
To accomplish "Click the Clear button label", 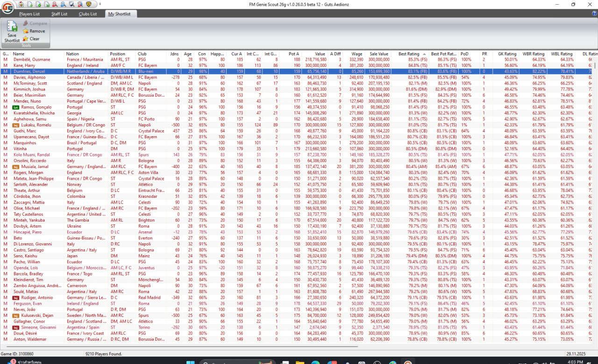I will tap(35, 39).
